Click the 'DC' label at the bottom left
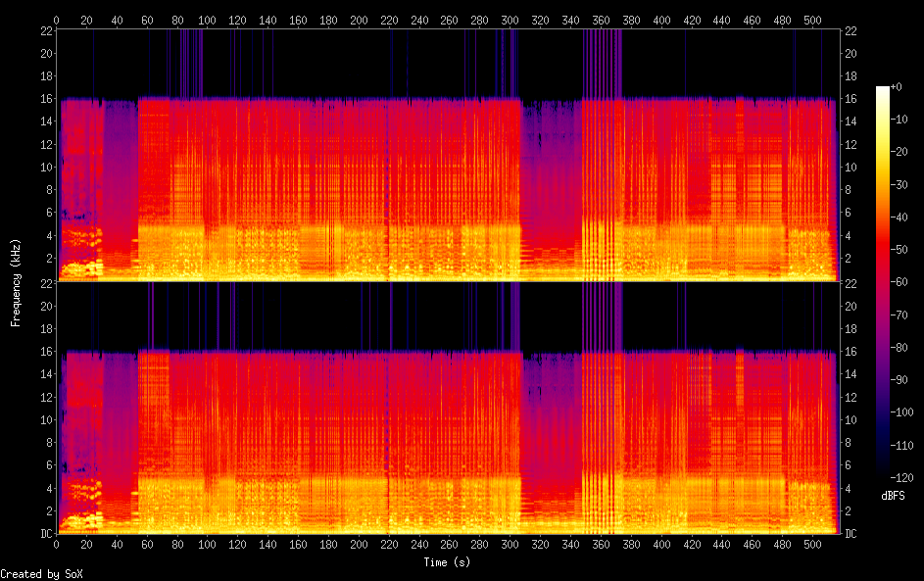The image size is (924, 581). coord(44,534)
